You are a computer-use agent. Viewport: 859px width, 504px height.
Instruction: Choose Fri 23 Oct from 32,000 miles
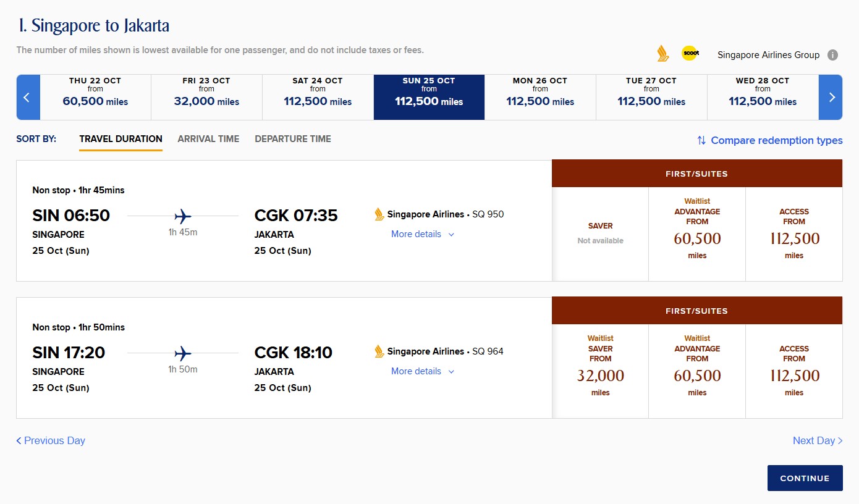[206, 98]
